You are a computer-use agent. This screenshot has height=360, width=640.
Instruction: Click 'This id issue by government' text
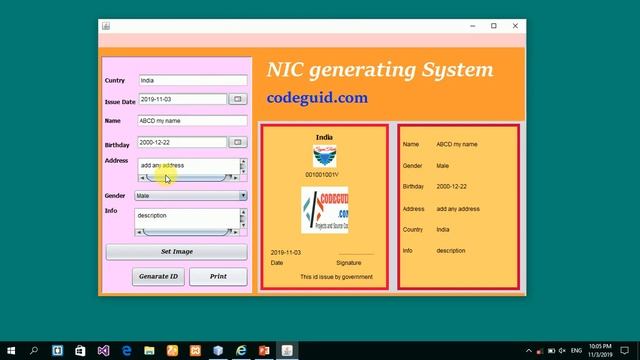336,277
